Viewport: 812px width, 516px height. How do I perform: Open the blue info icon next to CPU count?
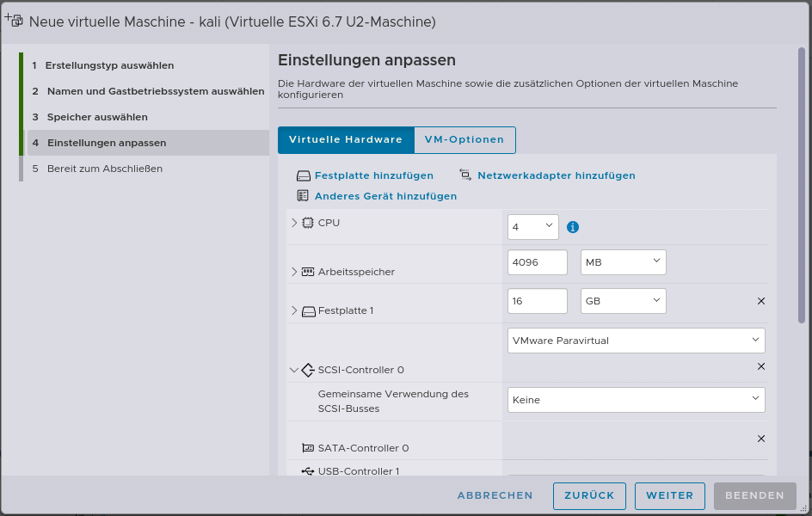pos(572,226)
